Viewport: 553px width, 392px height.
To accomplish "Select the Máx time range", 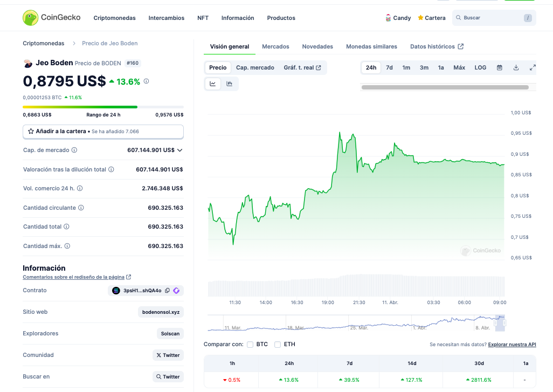I will [459, 67].
